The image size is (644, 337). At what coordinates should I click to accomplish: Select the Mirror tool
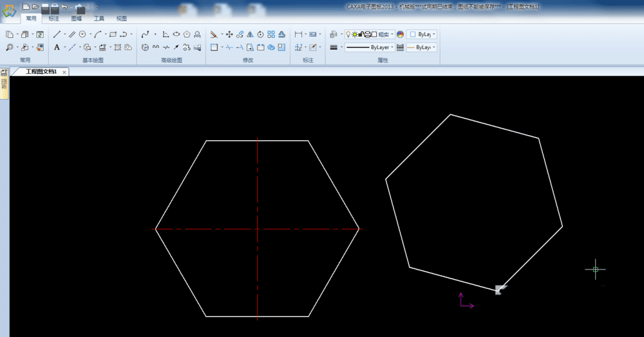[250, 34]
